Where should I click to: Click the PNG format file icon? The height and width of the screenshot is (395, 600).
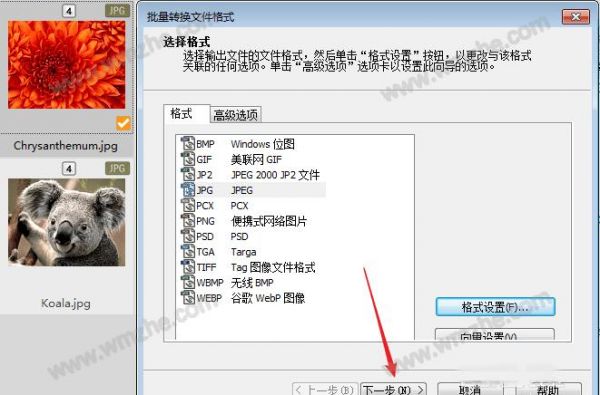point(188,220)
